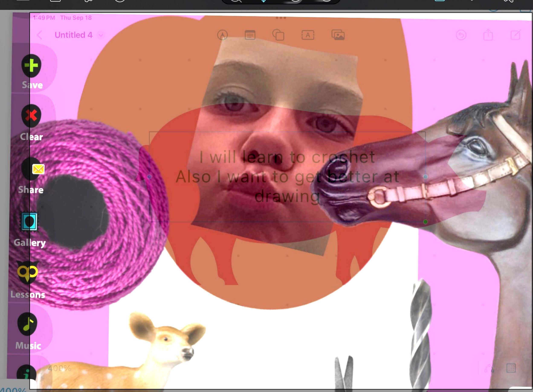Open Gallery from the sidebar
Screen dimensions: 533x392
pyautogui.click(x=29, y=222)
